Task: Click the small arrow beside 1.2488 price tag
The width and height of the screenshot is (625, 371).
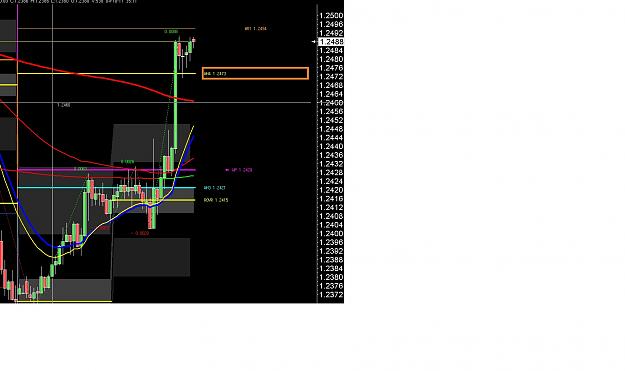Action: click(x=314, y=41)
